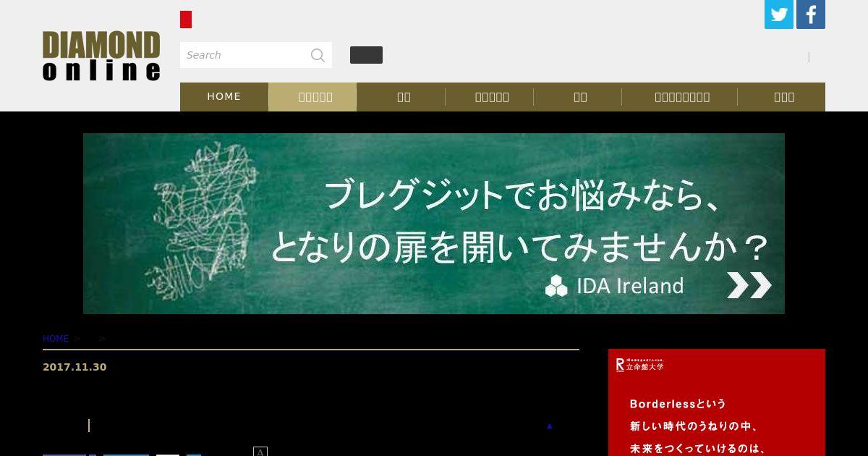
Task: Select the highlighted light-gold navigation tab
Action: point(312,97)
